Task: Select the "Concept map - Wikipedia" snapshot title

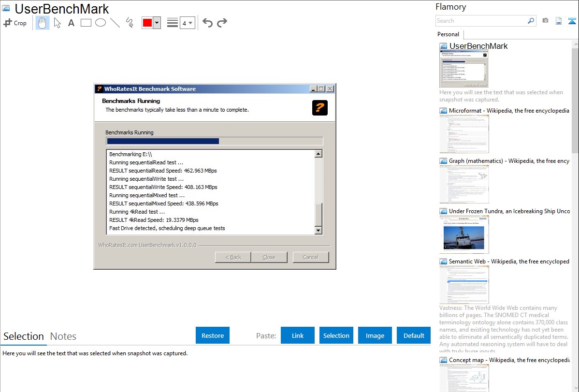Action: [509, 360]
